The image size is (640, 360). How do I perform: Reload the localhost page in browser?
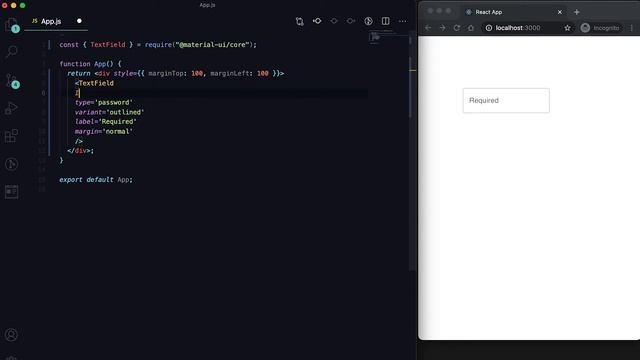(x=457, y=28)
